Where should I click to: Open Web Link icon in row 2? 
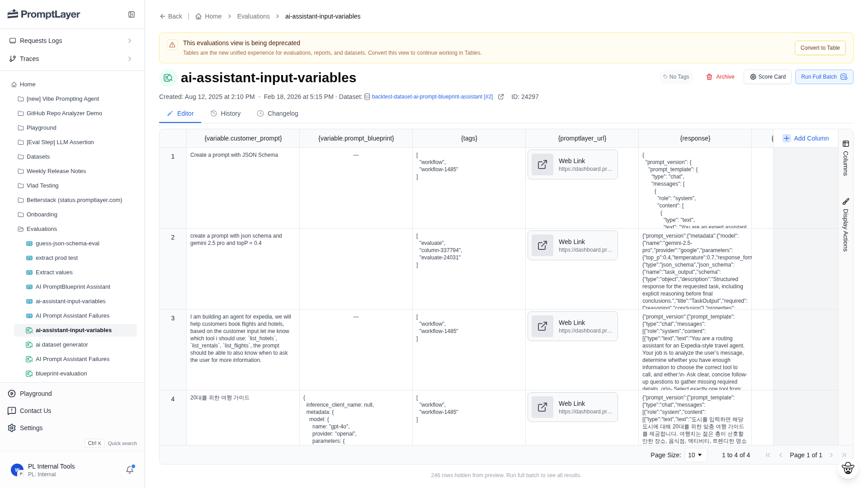pos(542,245)
